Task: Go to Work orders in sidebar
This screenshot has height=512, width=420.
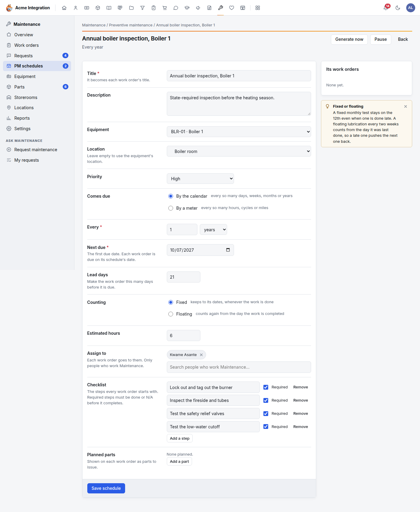Action: click(x=37, y=45)
